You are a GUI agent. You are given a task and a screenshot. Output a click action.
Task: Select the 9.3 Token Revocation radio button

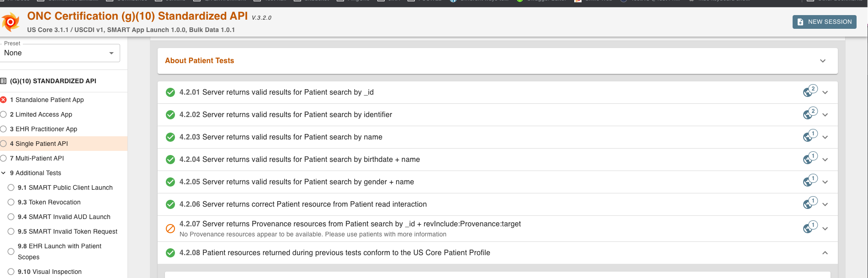(x=11, y=202)
